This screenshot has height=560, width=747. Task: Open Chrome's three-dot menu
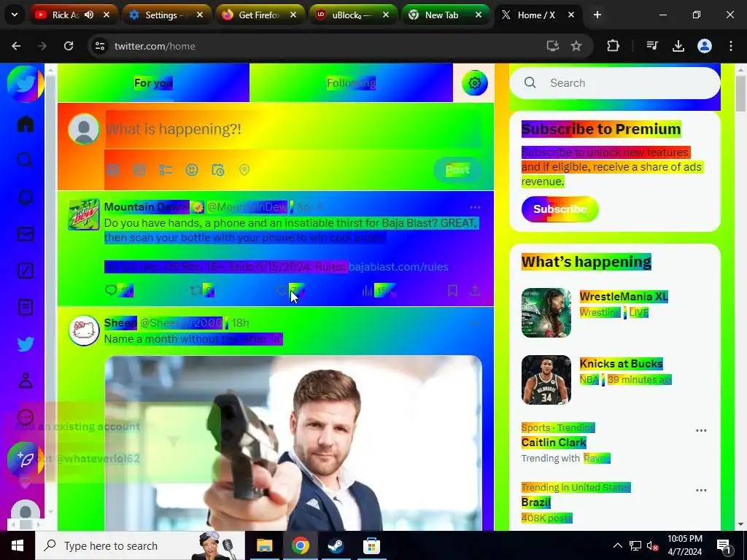731,46
